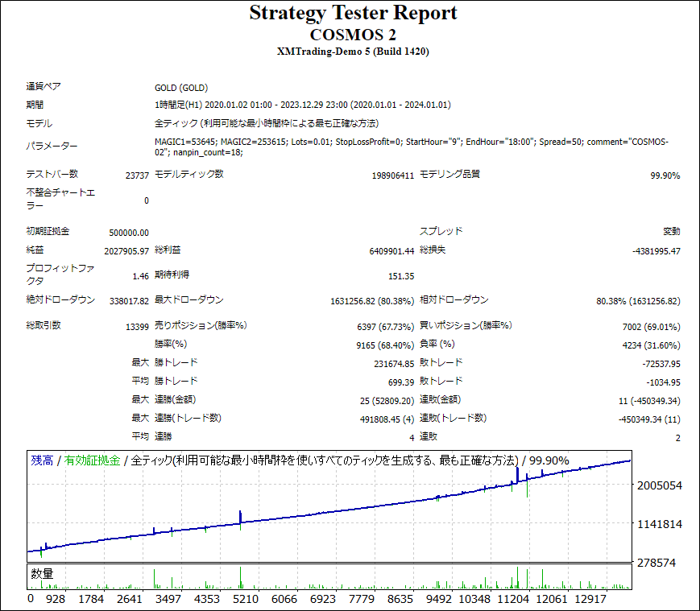Image resolution: width=700 pixels, height=611 pixels.
Task: Click the モデリング品質 99.90% value
Action: coord(665,175)
